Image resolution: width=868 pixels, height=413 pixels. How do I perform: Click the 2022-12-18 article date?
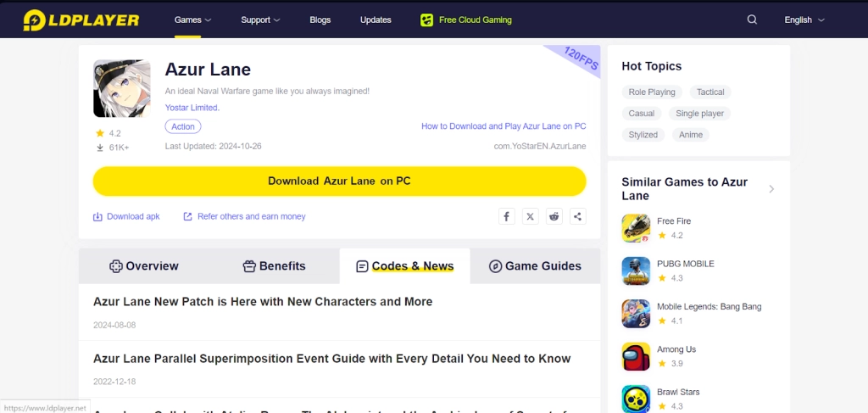coord(114,382)
